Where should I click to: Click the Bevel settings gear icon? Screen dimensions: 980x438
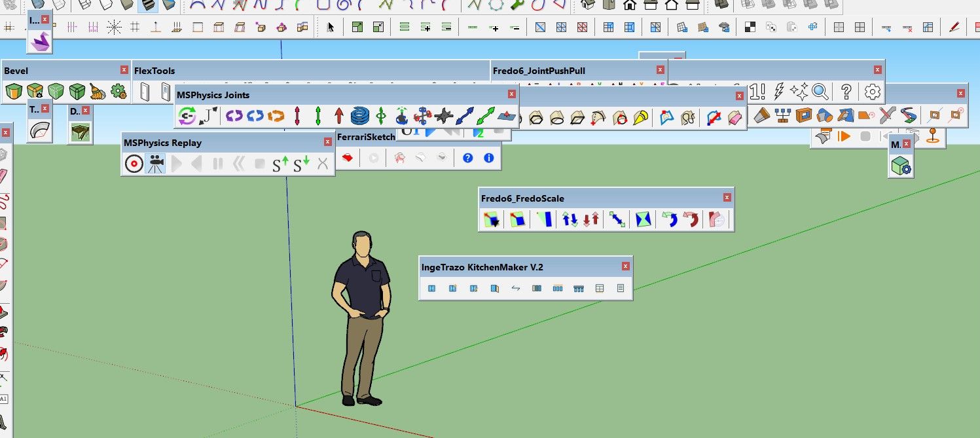[118, 91]
